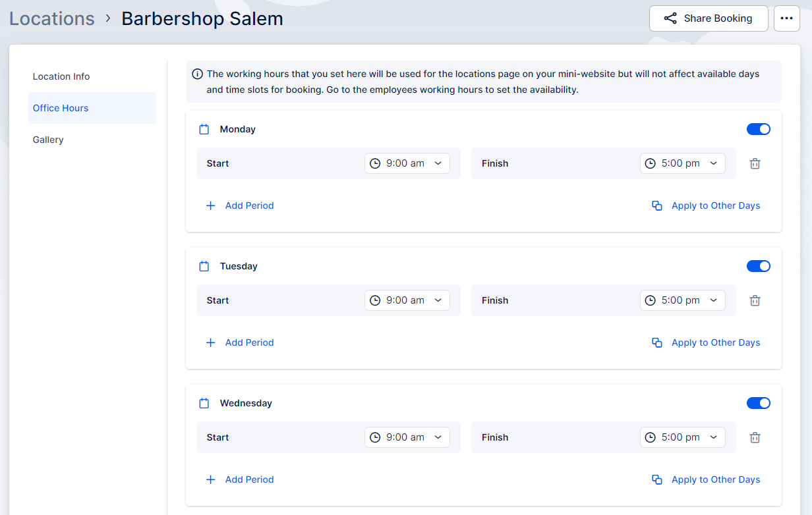Remove Wednesday's period using trash icon
The height and width of the screenshot is (515, 812).
pyautogui.click(x=755, y=437)
